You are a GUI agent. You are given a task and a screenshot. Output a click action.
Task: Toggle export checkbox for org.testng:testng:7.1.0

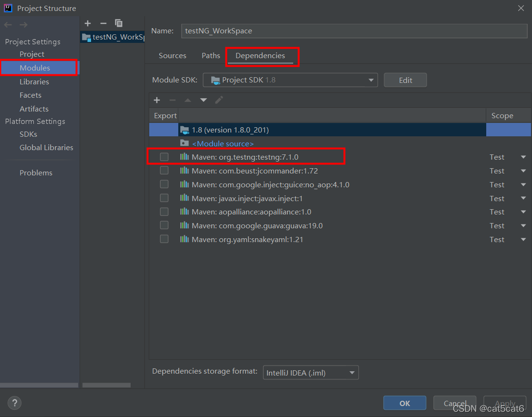(164, 157)
